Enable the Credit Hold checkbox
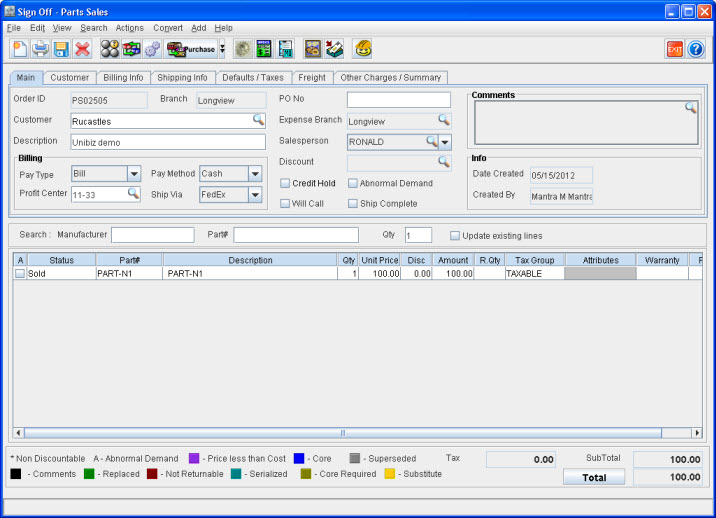Screen dimensions: 716x518 tap(285, 183)
